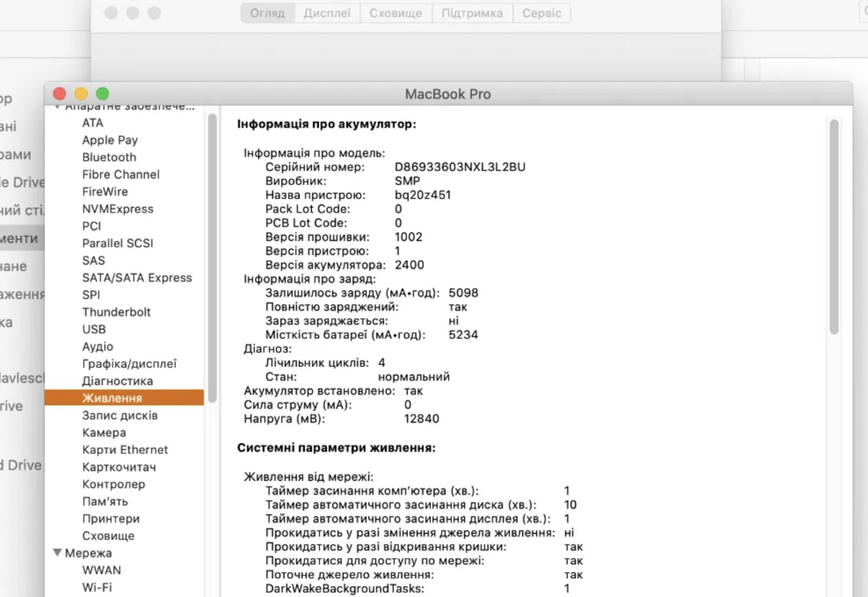Open the Дисплеї tab in About window
Image resolution: width=868 pixels, height=597 pixels.
click(327, 13)
